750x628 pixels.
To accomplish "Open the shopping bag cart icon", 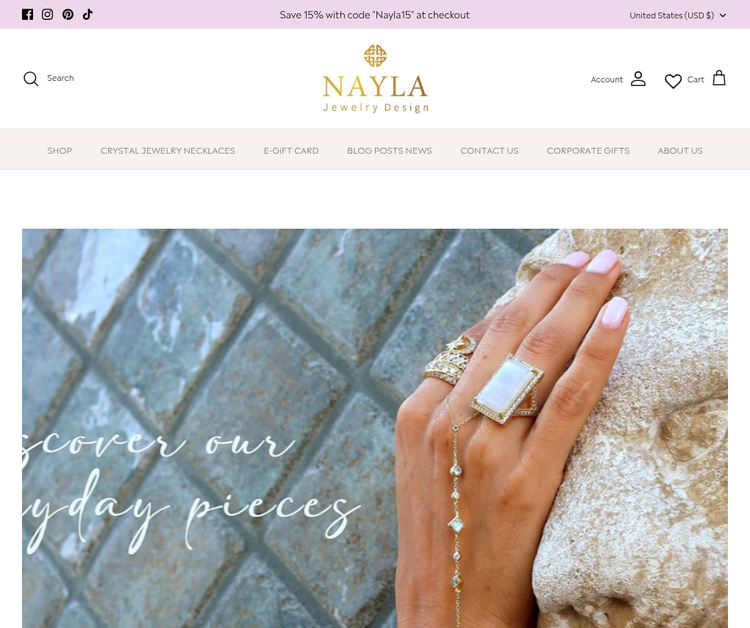I will tap(719, 78).
